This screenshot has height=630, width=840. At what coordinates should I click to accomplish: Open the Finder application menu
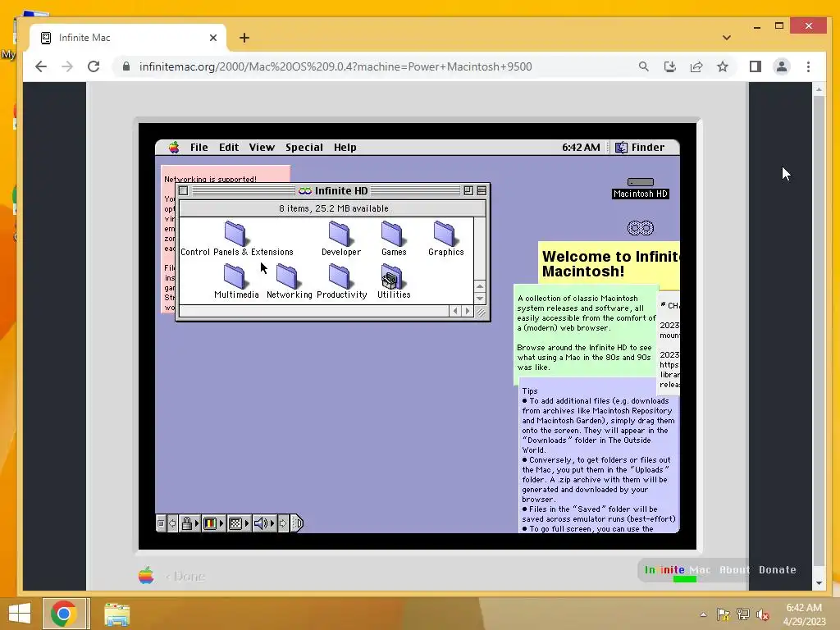[640, 148]
